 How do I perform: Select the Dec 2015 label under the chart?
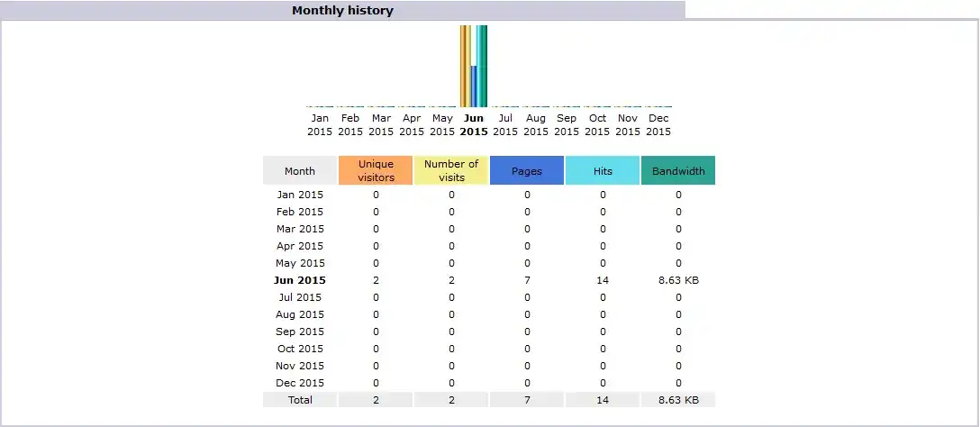click(x=658, y=124)
